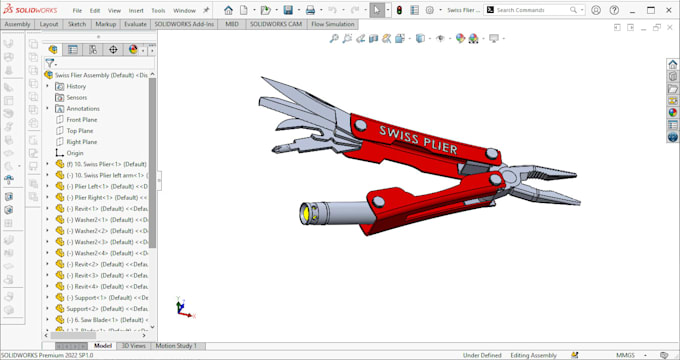The width and height of the screenshot is (680, 360).
Task: Print the document with the Print icon
Action: 311,10
